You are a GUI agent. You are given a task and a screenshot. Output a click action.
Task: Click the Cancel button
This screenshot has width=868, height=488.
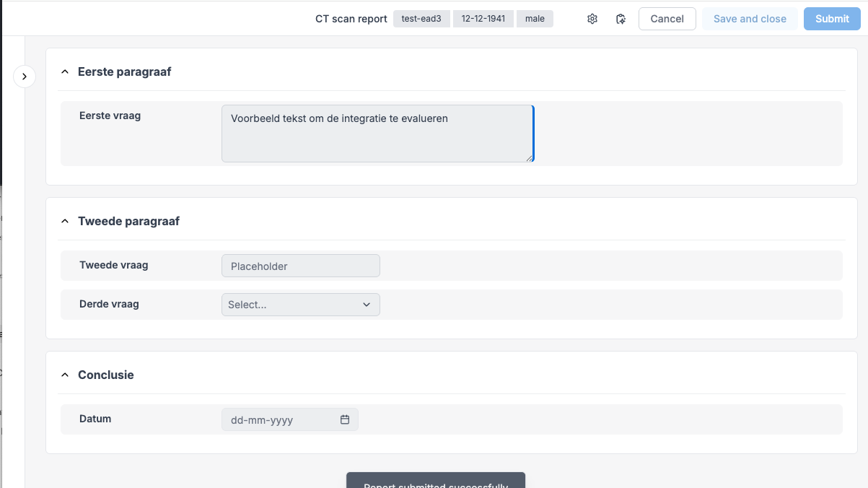(667, 19)
